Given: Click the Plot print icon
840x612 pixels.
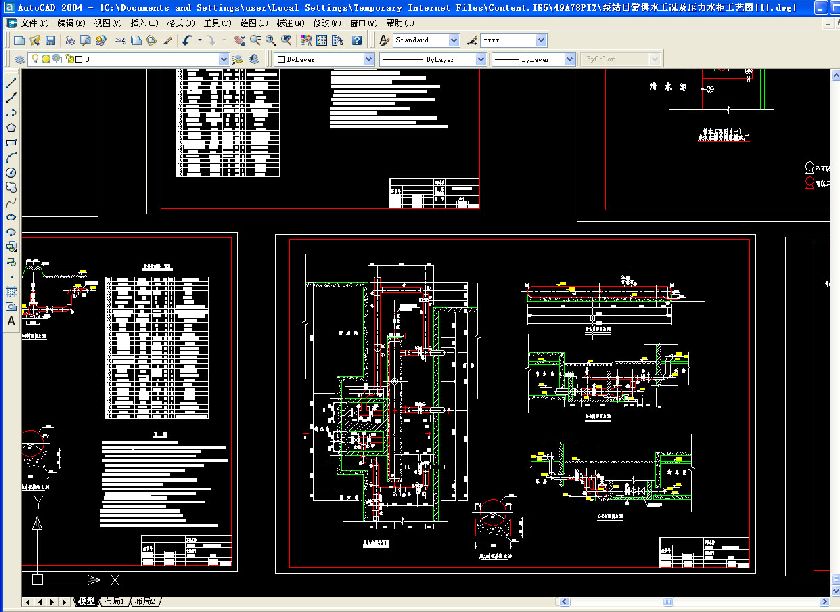Looking at the screenshot, I should click(x=70, y=40).
